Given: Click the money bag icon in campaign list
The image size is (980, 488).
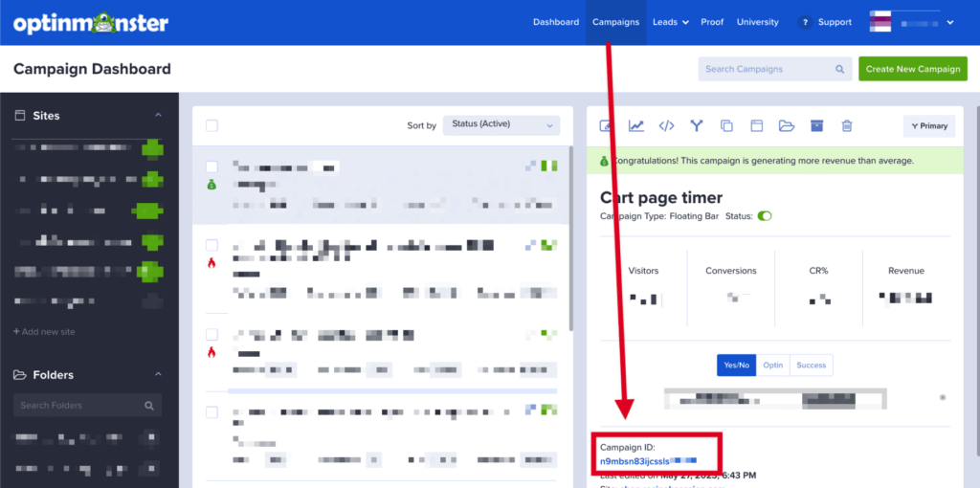Looking at the screenshot, I should pyautogui.click(x=212, y=185).
